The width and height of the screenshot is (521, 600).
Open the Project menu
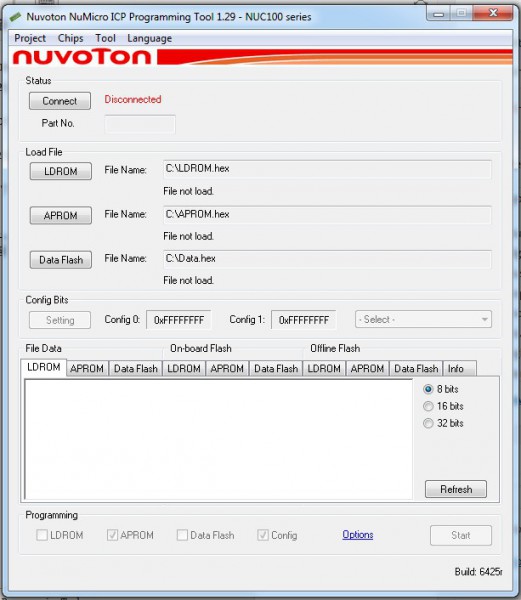[30, 38]
